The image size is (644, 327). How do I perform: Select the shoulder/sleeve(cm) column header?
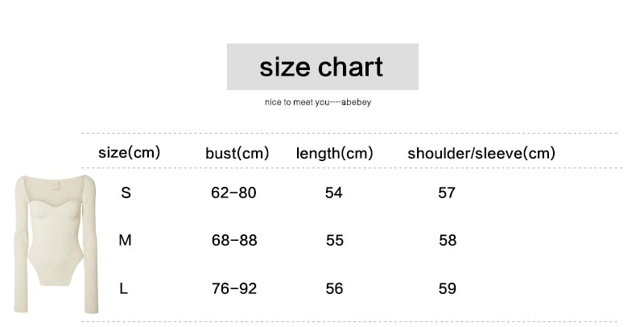coord(481,153)
